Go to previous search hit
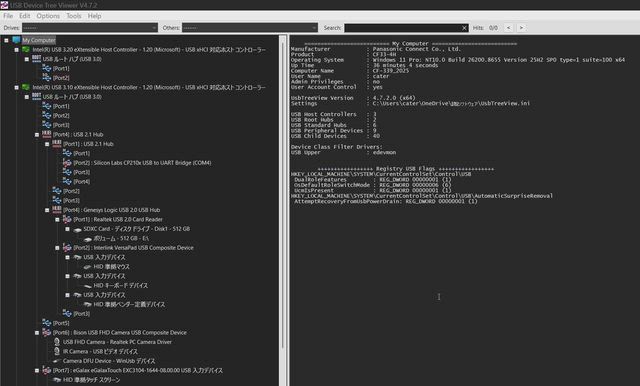The height and width of the screenshot is (386, 640). pyautogui.click(x=509, y=28)
